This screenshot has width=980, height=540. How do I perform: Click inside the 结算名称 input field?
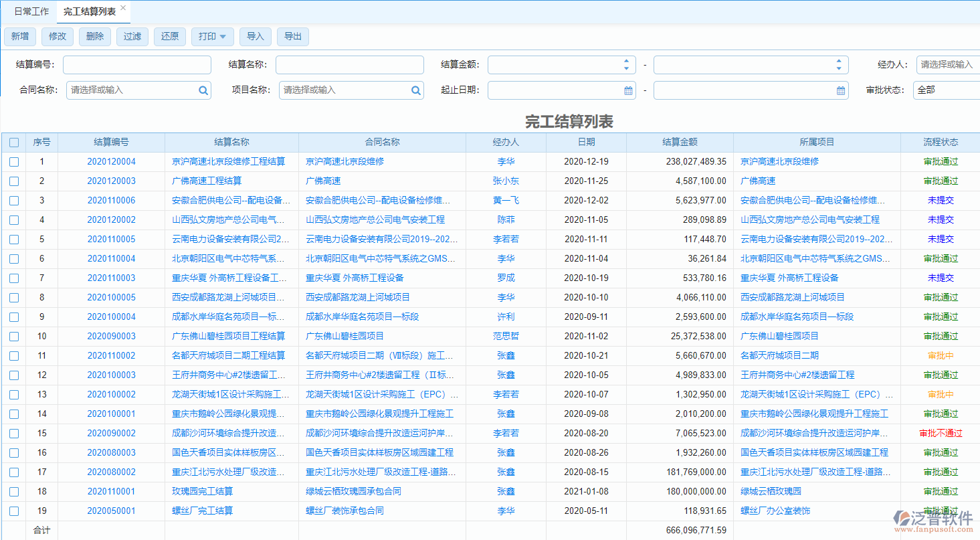350,64
